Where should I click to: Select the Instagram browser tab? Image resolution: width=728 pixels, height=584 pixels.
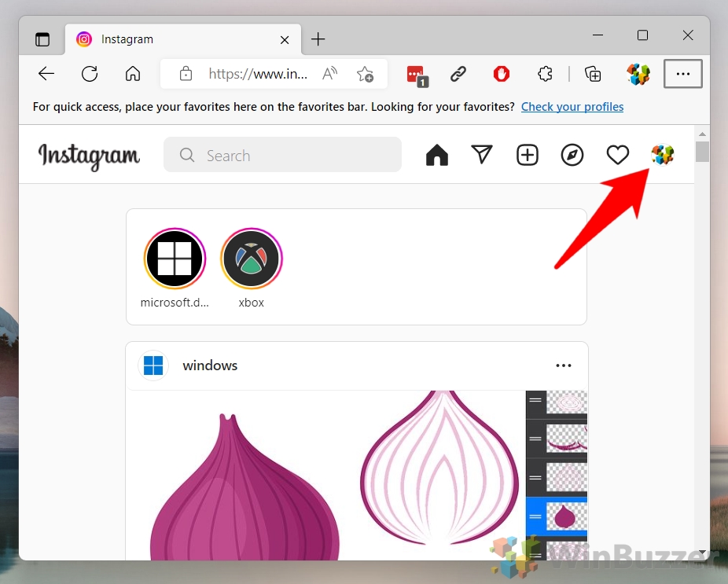pyautogui.click(x=183, y=39)
